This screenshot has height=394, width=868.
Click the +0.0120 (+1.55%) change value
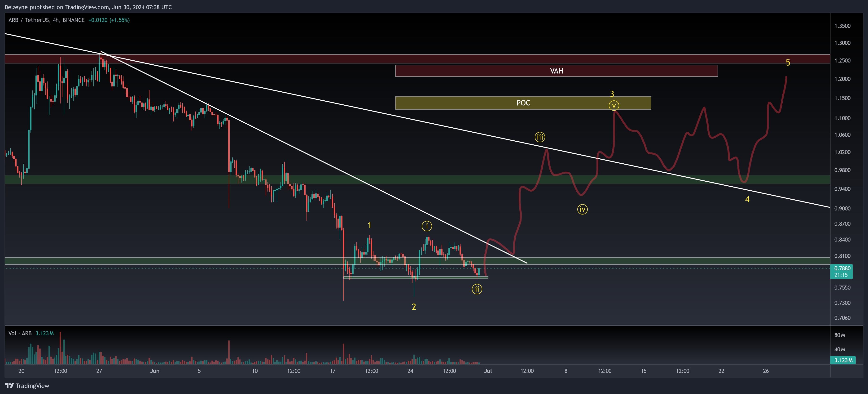[x=109, y=20]
